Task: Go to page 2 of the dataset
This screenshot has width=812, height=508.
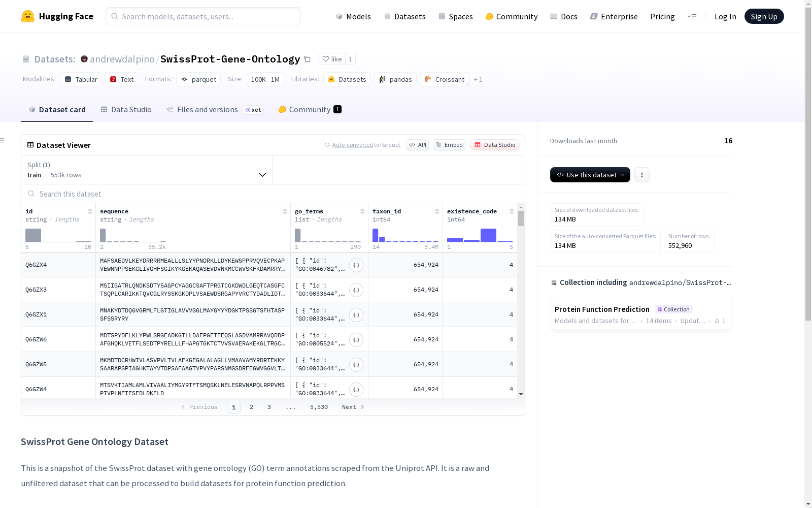Action: (x=251, y=407)
